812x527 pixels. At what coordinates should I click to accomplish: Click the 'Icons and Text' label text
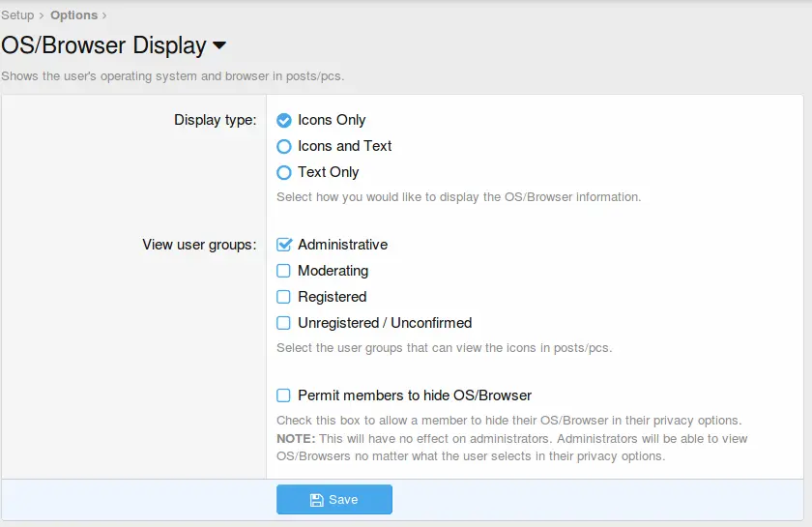pos(344,146)
